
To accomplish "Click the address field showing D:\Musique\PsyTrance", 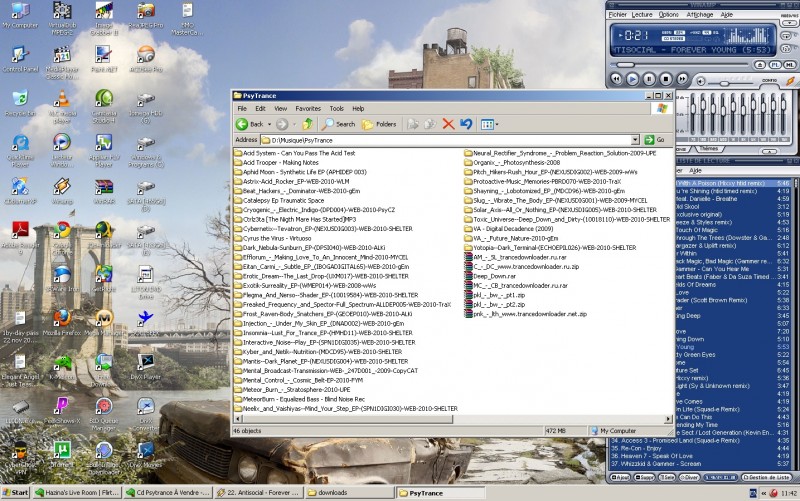I will (x=445, y=140).
